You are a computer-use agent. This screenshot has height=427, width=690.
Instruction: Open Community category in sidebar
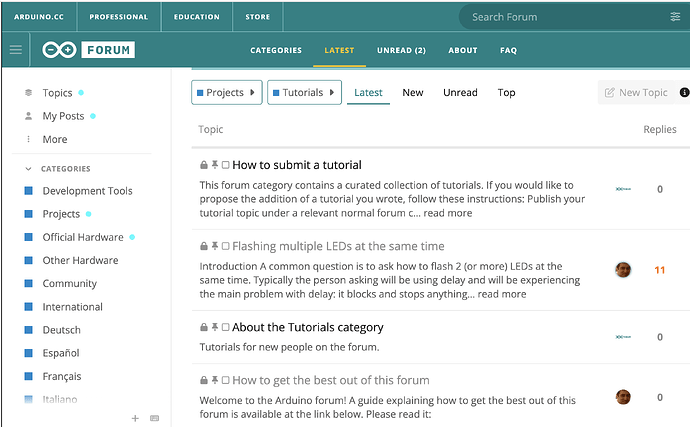[70, 283]
